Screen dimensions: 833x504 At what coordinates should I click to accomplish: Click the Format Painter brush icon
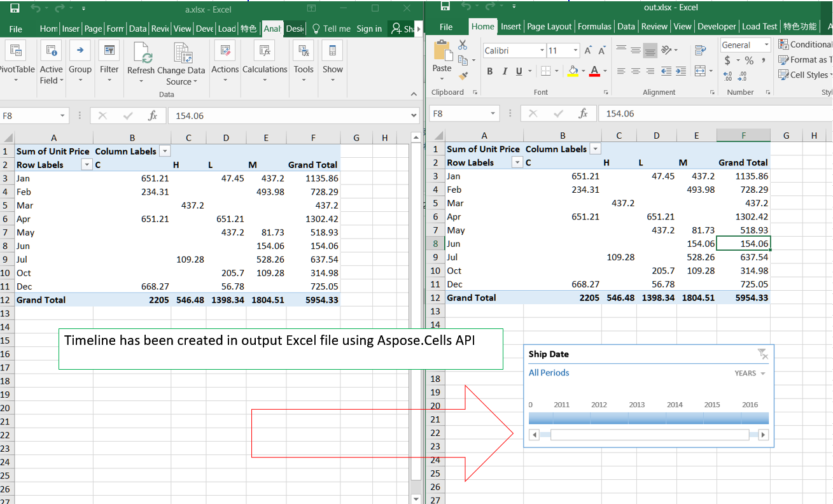[463, 76]
